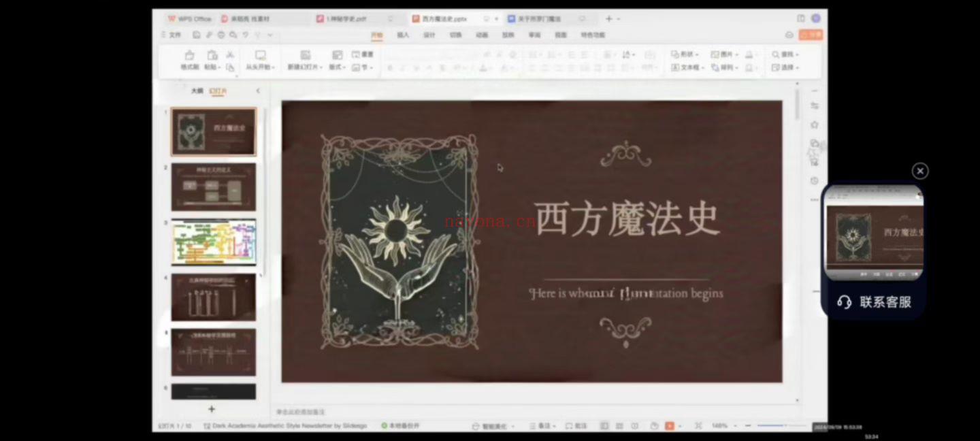Screen dimensions: 980x441
Task: Click the settings sliders icon in right sidebar
Action: point(815,105)
